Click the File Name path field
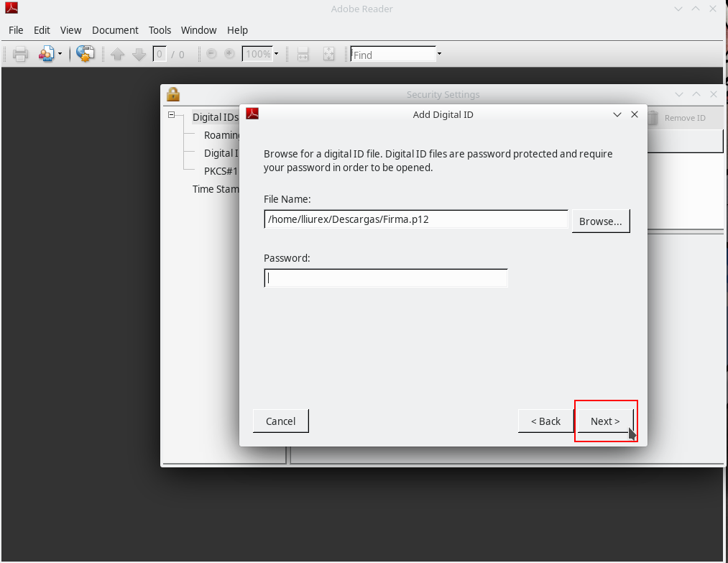Viewport: 728px width, 563px height. click(416, 219)
